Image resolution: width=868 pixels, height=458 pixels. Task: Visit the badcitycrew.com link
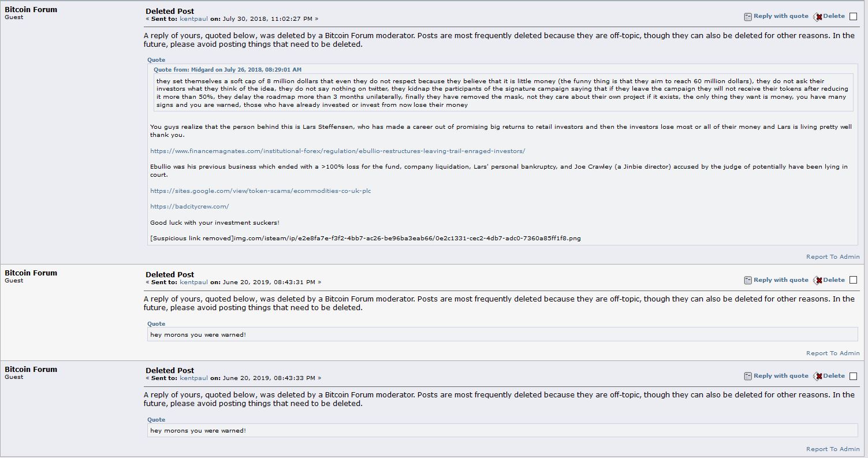coord(189,206)
